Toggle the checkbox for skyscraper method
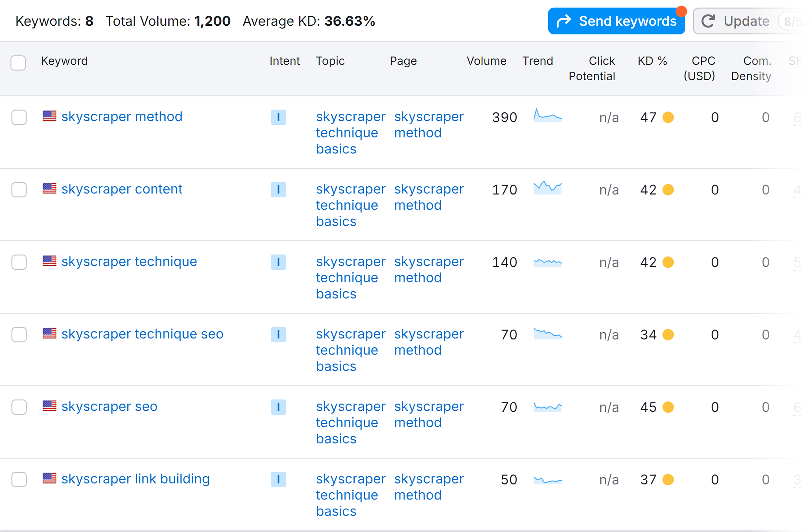 19,117
